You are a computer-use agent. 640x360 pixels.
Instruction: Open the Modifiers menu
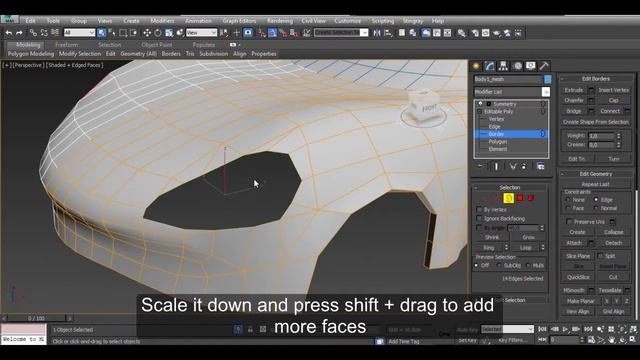[162, 21]
